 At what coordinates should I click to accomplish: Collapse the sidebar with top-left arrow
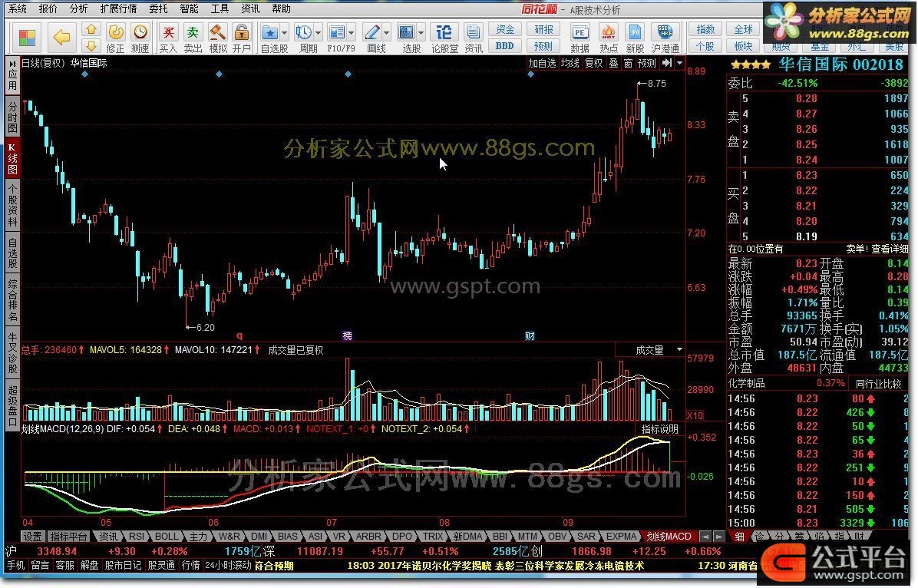click(12, 63)
